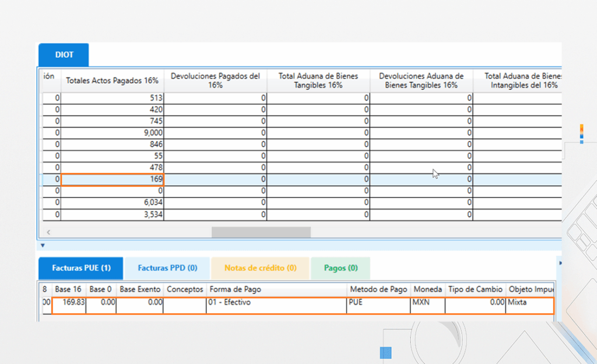The width and height of the screenshot is (597, 364).
Task: Switch to Facturas PUE (1) tab
Action: [x=80, y=268]
